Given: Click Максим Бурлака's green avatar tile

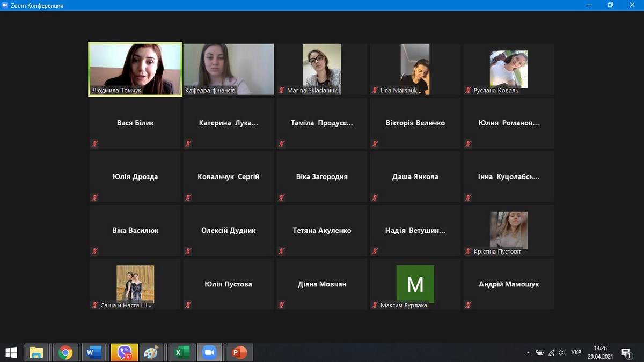Looking at the screenshot, I should [415, 284].
